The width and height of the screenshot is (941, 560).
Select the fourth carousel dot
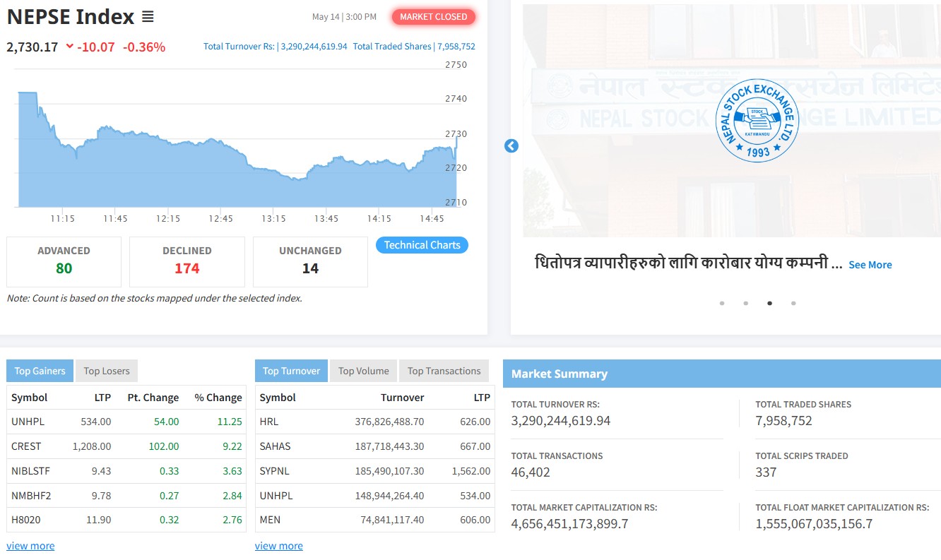tap(793, 303)
